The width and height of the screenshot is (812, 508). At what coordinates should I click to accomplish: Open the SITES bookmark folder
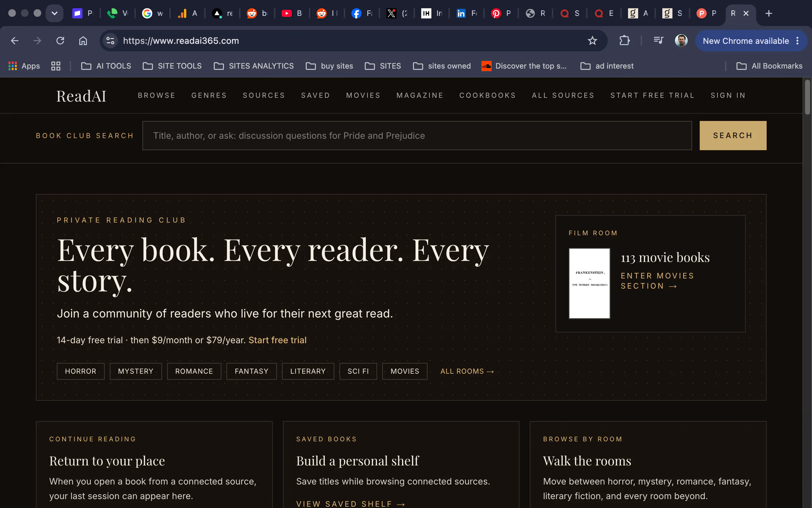pos(383,66)
